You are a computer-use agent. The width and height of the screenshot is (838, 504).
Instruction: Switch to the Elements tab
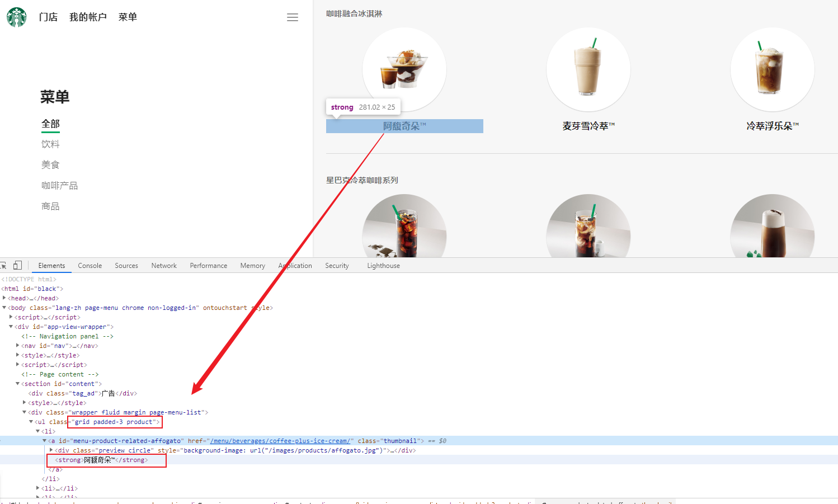point(51,266)
